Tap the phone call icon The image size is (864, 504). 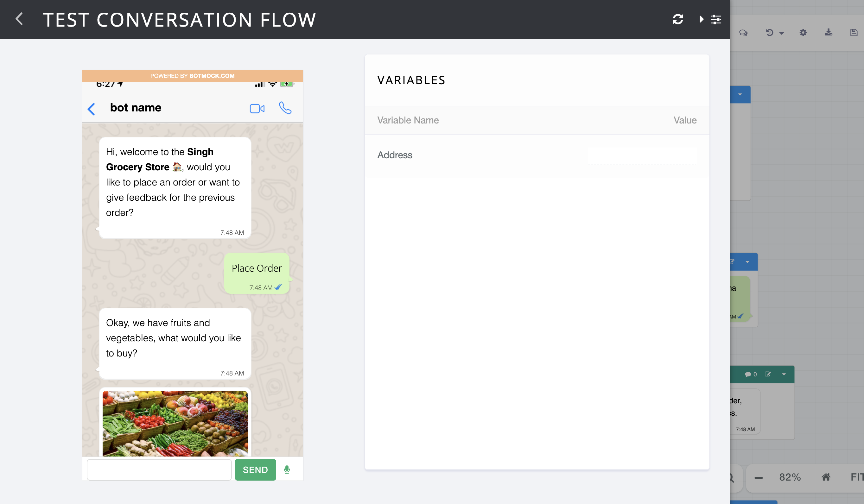pyautogui.click(x=285, y=108)
